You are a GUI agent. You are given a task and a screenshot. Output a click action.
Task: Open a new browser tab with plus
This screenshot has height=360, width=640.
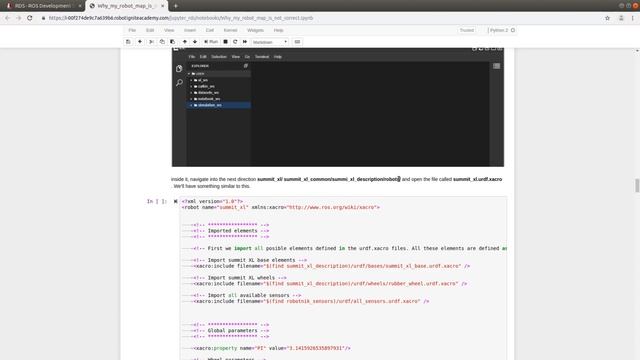point(176,6)
